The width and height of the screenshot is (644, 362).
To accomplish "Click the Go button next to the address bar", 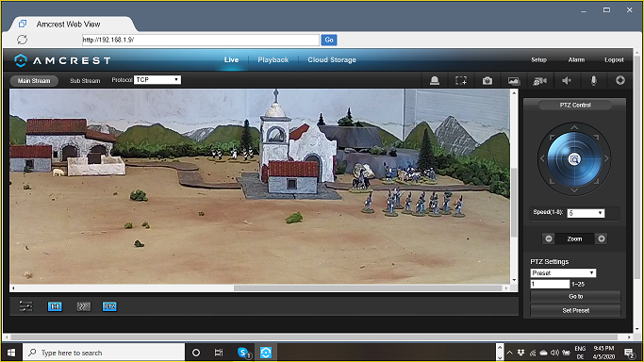I will pos(329,40).
